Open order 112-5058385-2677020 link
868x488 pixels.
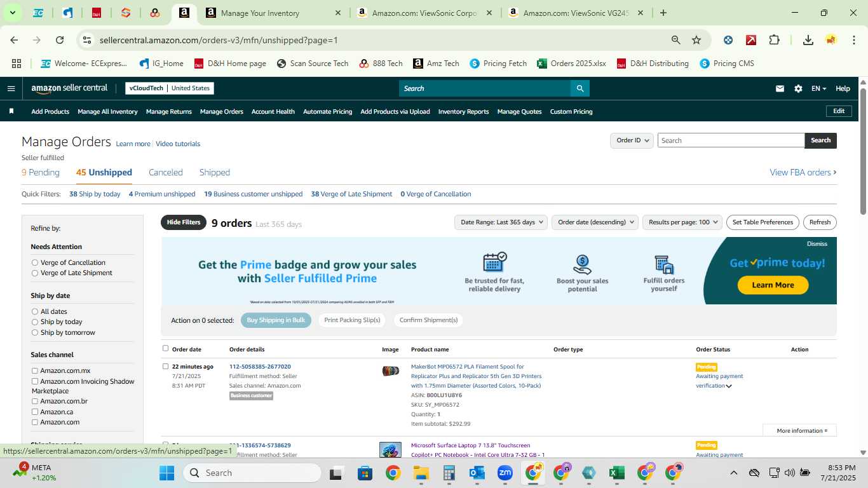click(260, 367)
